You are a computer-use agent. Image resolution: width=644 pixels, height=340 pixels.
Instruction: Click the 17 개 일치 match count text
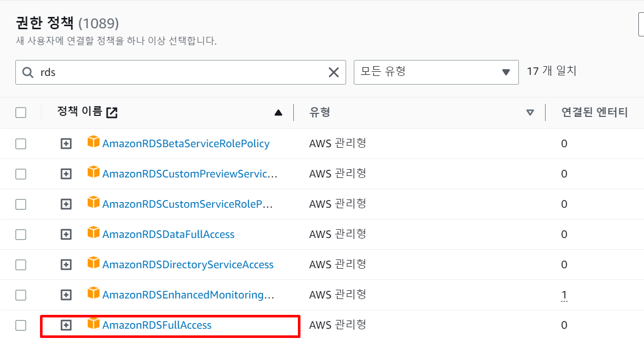[x=552, y=71]
